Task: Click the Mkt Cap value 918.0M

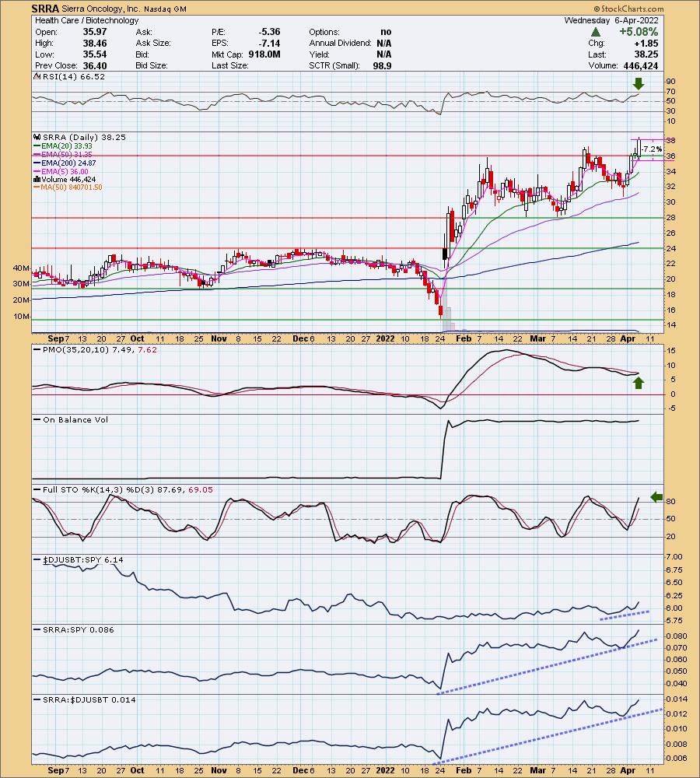Action: (x=264, y=54)
